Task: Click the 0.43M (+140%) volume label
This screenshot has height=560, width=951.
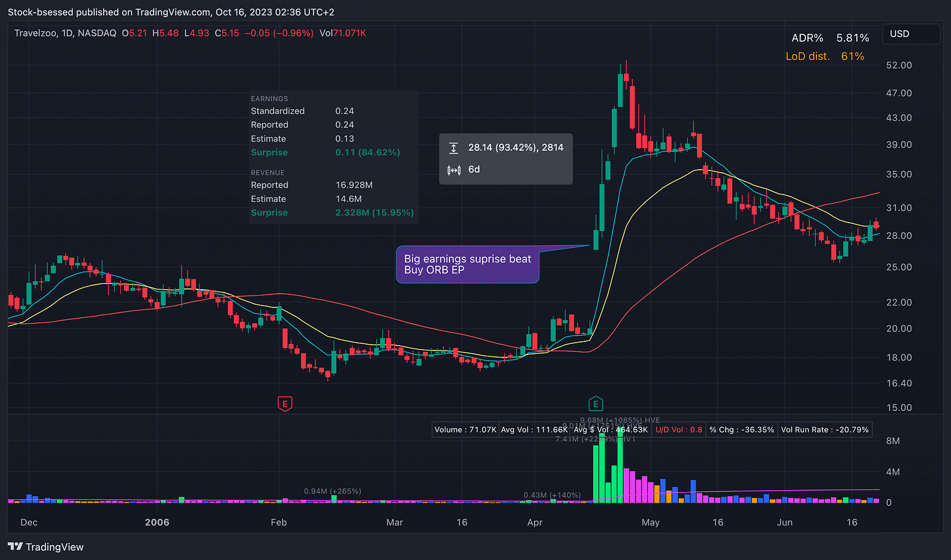Action: pyautogui.click(x=553, y=495)
